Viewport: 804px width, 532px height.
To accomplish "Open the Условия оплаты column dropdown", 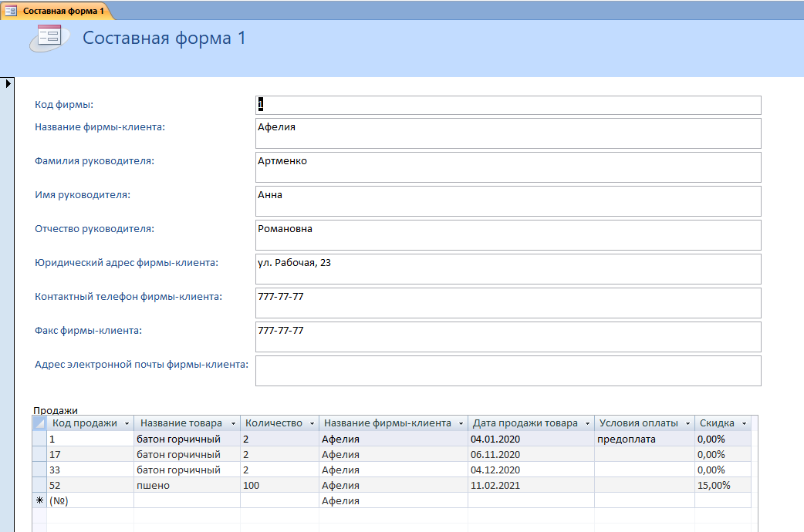I will (688, 423).
